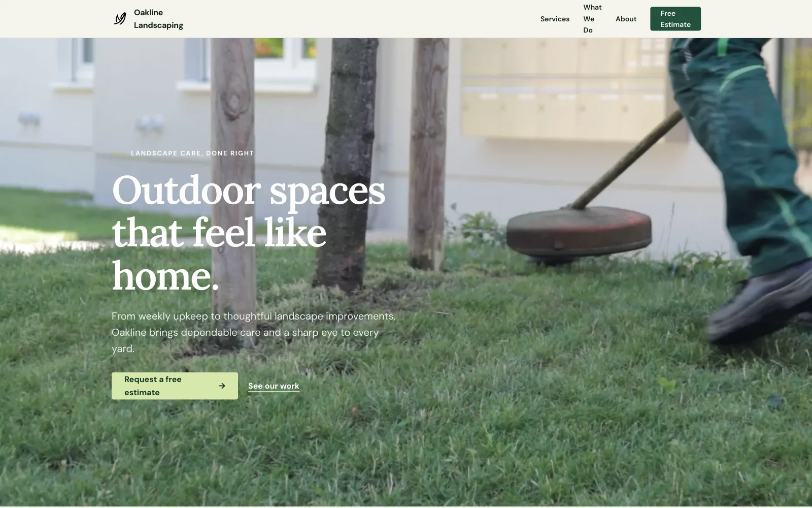Click the Free Estimate button
The width and height of the screenshot is (812, 508).
(675, 19)
